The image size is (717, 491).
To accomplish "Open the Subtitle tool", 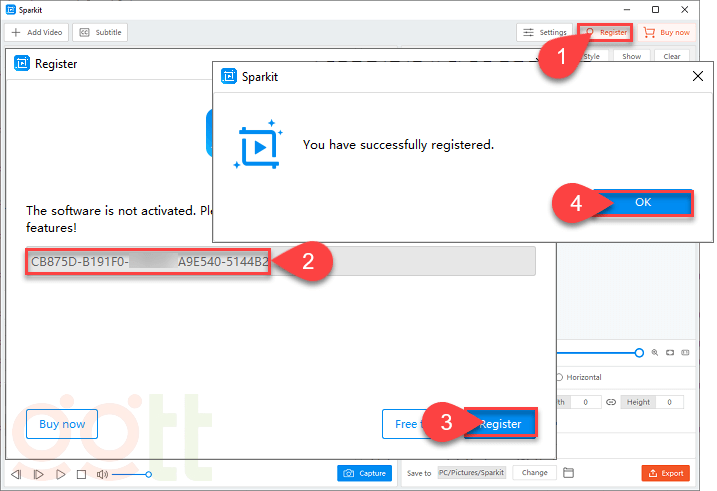I will [x=100, y=32].
